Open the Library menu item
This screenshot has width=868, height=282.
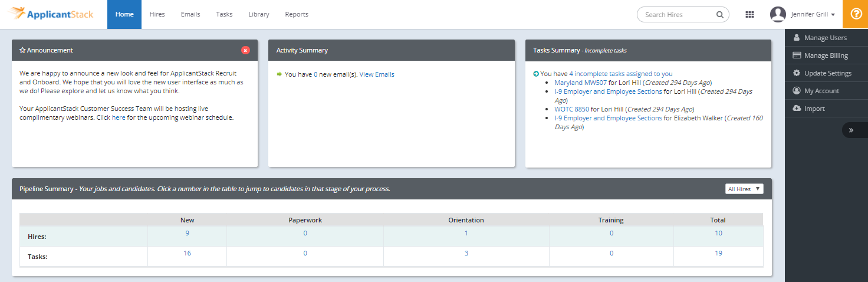(x=259, y=14)
